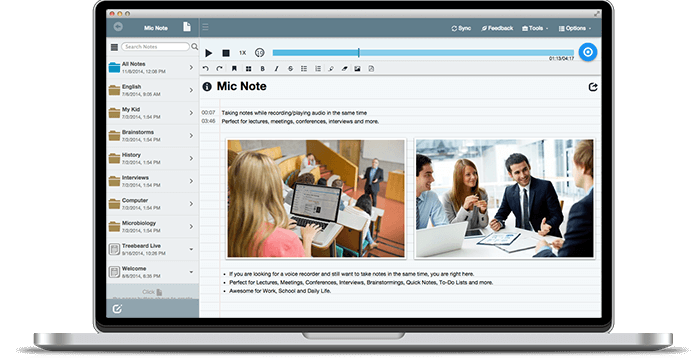This screenshot has width=700, height=360.
Task: Open the Tools dropdown menu
Action: pyautogui.click(x=535, y=28)
